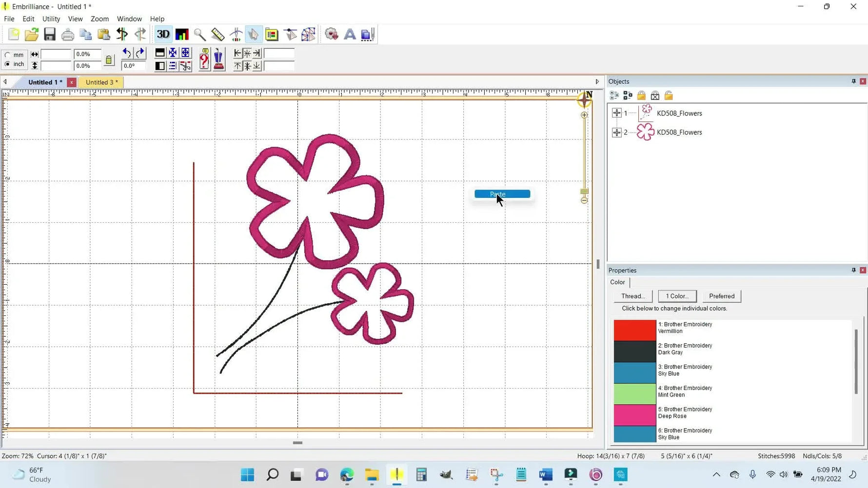The image size is (868, 488).
Task: Open Microsoft Word from taskbar
Action: [x=546, y=475]
